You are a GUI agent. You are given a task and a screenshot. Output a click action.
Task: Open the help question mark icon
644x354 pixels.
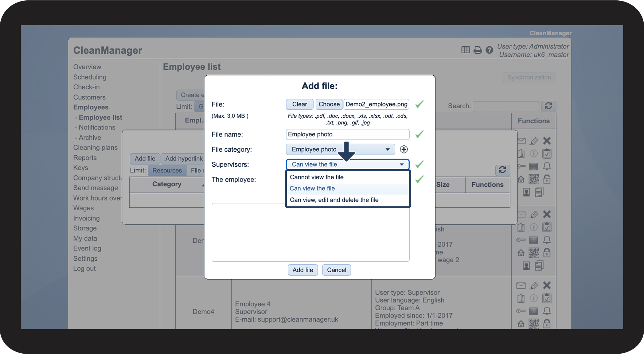pos(489,50)
